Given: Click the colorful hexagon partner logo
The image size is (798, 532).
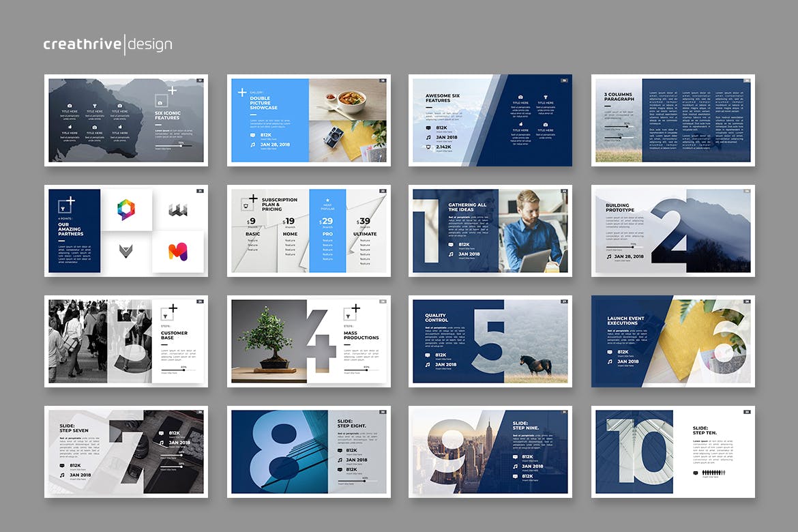Looking at the screenshot, I should (x=127, y=210).
